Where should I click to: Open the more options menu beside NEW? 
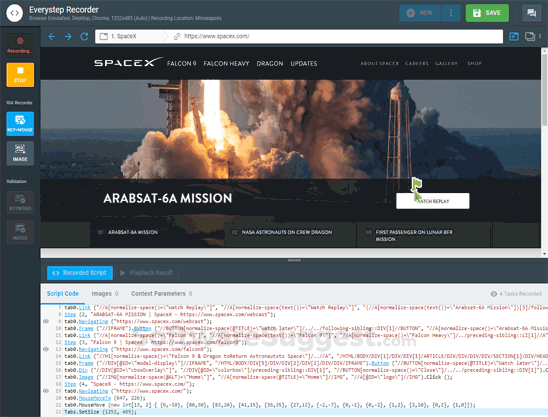coord(451,13)
